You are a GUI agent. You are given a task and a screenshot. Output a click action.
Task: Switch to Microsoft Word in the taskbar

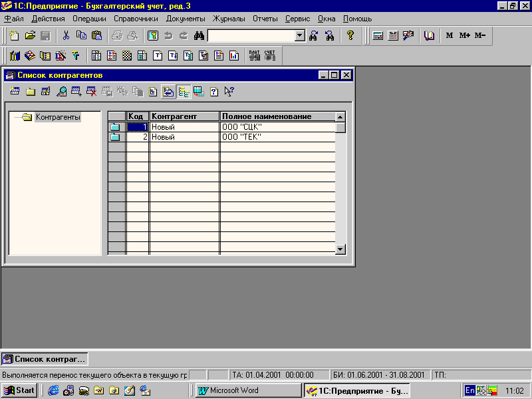[247, 390]
